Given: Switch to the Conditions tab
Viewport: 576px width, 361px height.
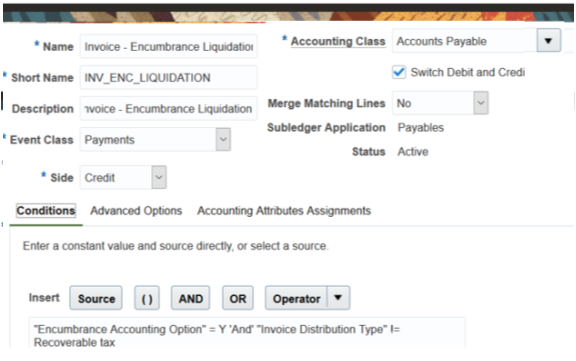Looking at the screenshot, I should point(46,211).
